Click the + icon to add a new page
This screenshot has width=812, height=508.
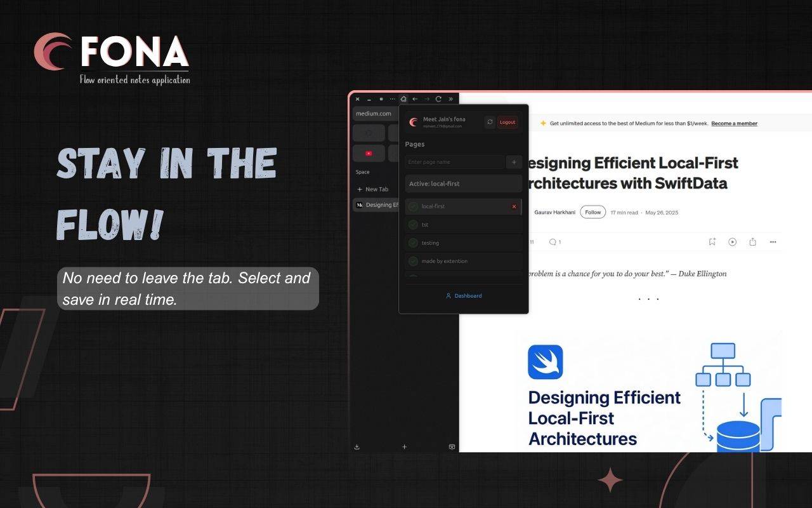click(x=514, y=162)
